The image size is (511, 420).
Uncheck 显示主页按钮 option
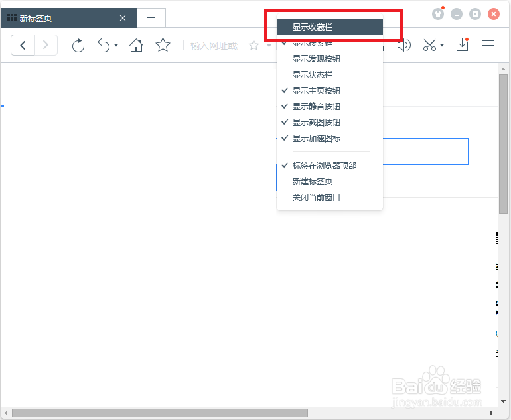pos(329,91)
